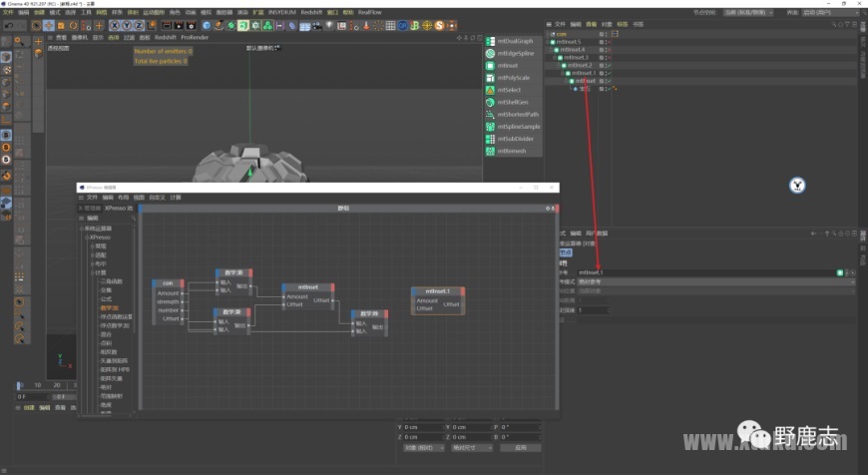Collapse mtInset.1 hierarchy in Object Manager
The image size is (868, 475).
click(x=563, y=73)
